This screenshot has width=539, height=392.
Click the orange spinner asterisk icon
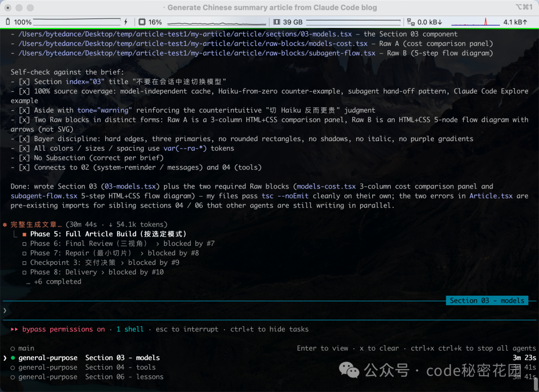[5, 225]
